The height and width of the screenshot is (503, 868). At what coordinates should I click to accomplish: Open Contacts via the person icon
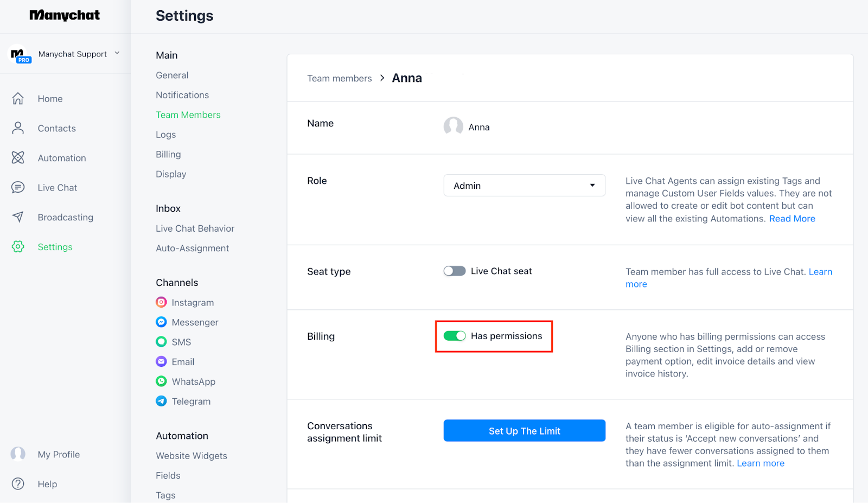pos(18,128)
